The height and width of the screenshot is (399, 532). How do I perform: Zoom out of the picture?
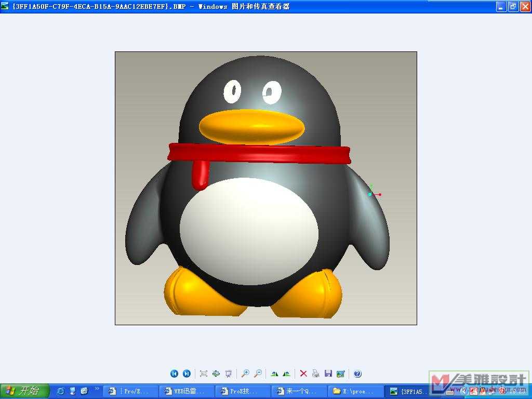258,374
